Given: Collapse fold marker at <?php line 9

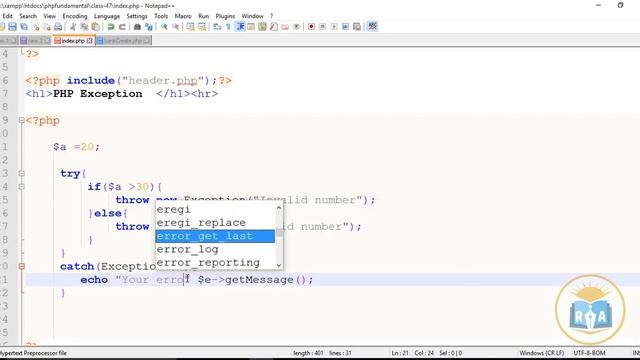Looking at the screenshot, I should pos(22,120).
